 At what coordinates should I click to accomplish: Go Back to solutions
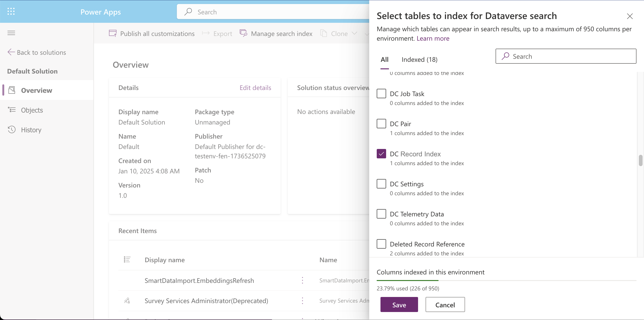(37, 52)
